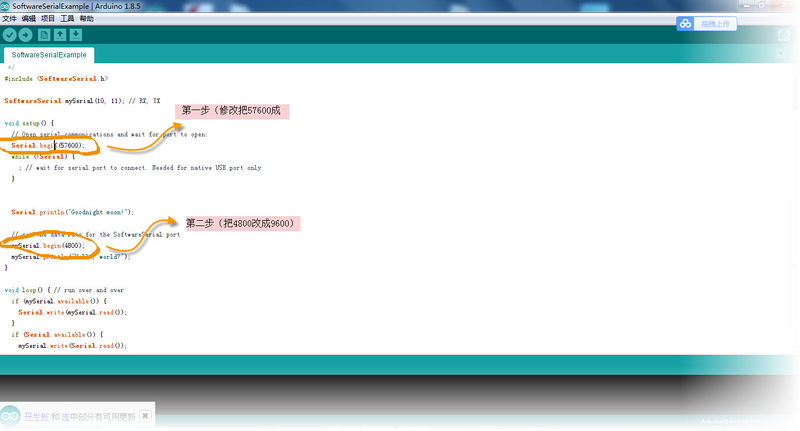
Task: Click the teal status bar below the editor
Action: click(x=398, y=365)
